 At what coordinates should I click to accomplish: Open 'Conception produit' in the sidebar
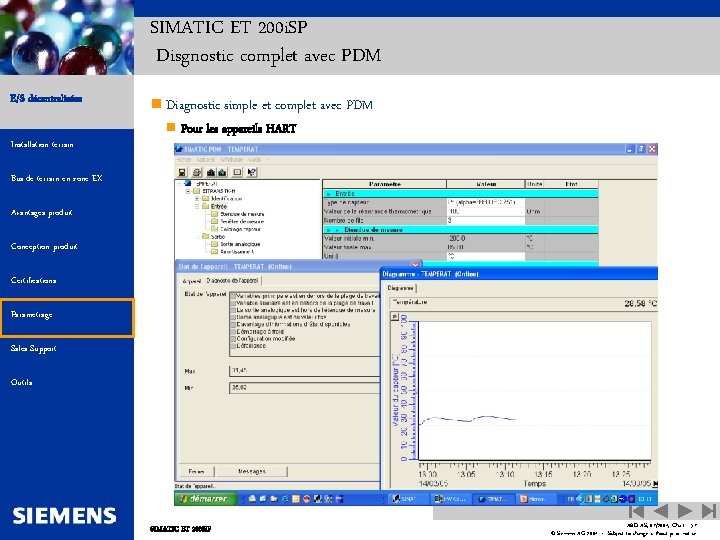coord(44,247)
